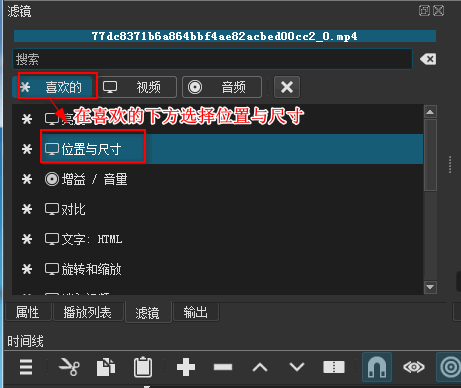This screenshot has height=388, width=461.
Task: Close the filter chooser with X button
Action: coord(287,87)
